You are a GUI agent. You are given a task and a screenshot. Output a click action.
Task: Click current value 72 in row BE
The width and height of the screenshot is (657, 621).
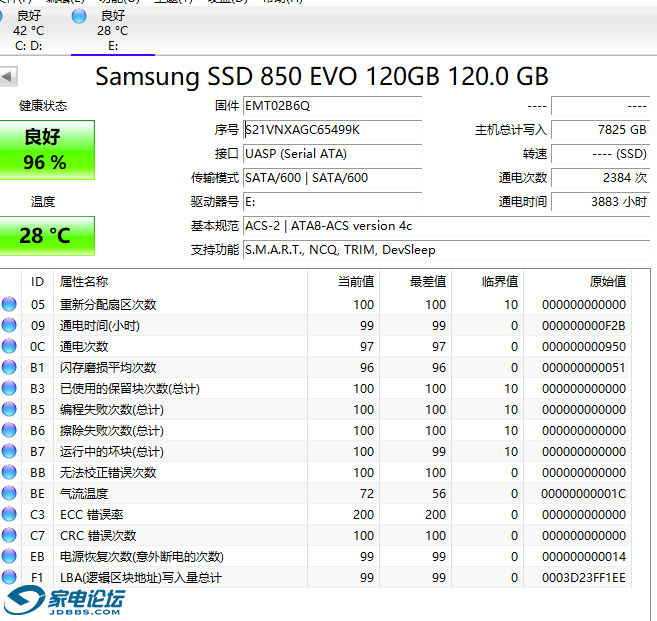367,494
